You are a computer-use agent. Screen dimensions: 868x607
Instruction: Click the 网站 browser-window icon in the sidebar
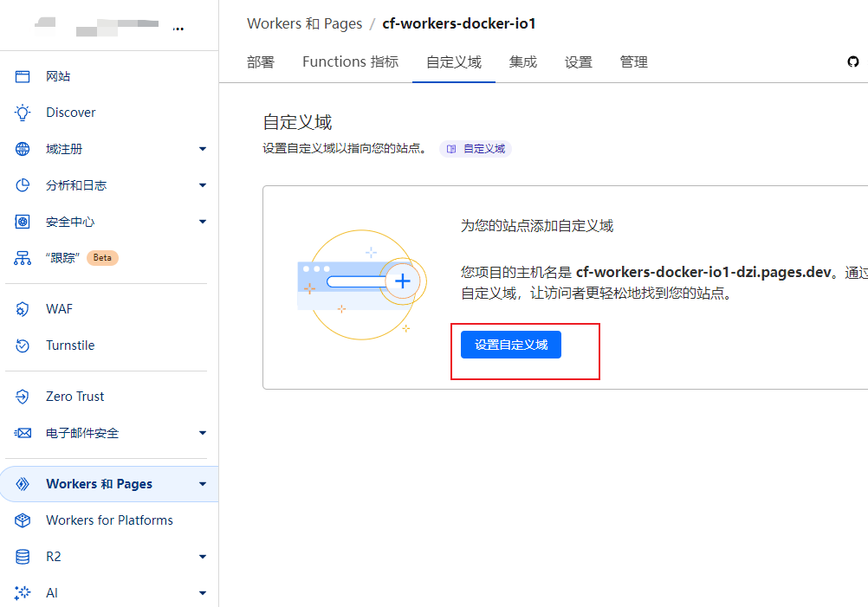(23, 76)
